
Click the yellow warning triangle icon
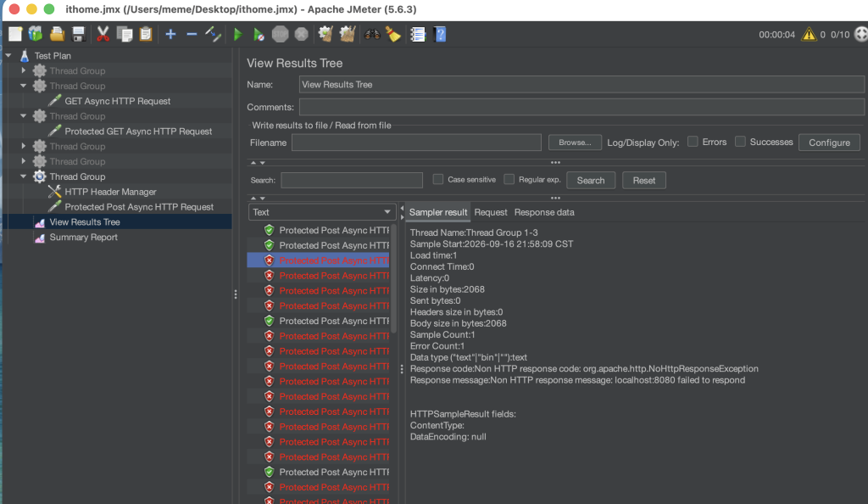(x=809, y=34)
